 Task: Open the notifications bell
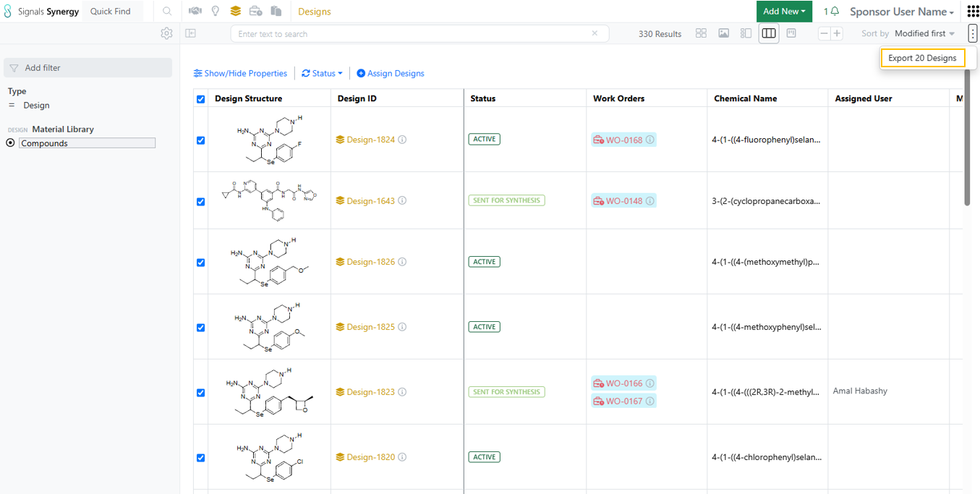coord(835,12)
